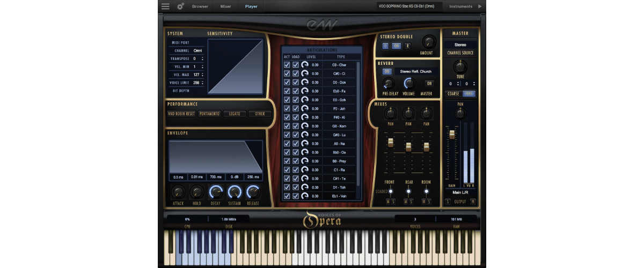Switch to the Mixer tab
This screenshot has height=268, width=644.
226,6
